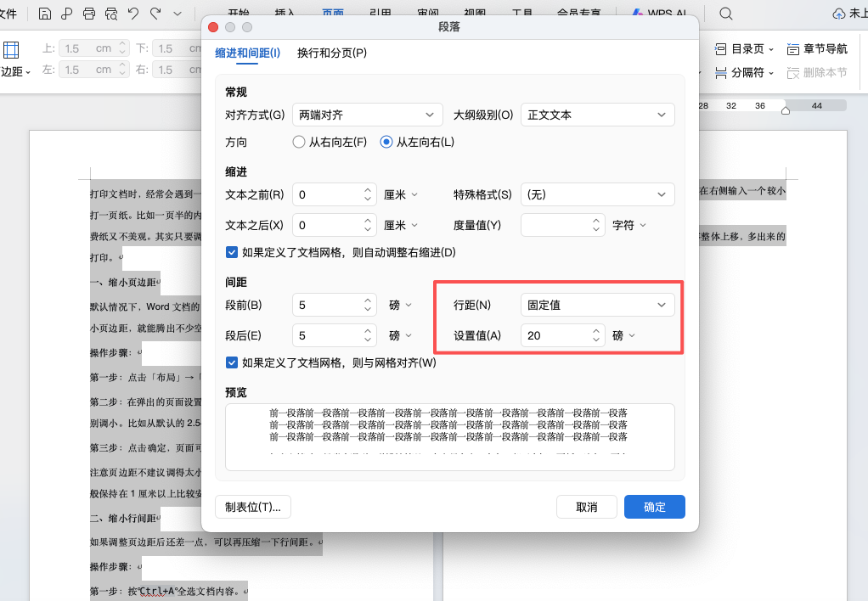Click the 目录页 icon

pos(720,49)
